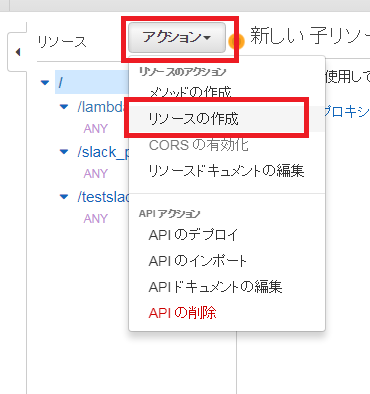Collapse the root / tree node arrow
Viewport: 370px width, 394px height.
tap(45, 82)
